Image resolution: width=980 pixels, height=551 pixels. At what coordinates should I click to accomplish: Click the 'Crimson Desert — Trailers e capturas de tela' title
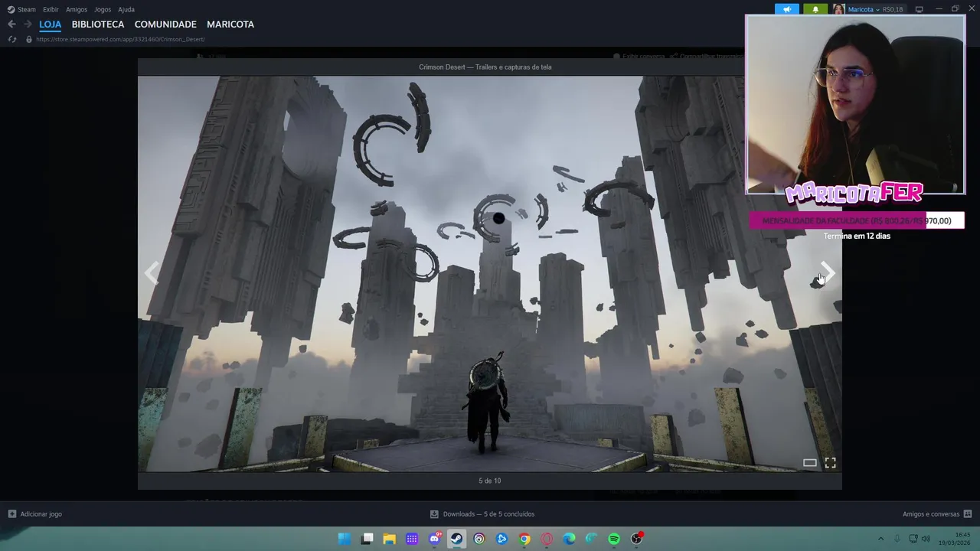pyautogui.click(x=485, y=67)
